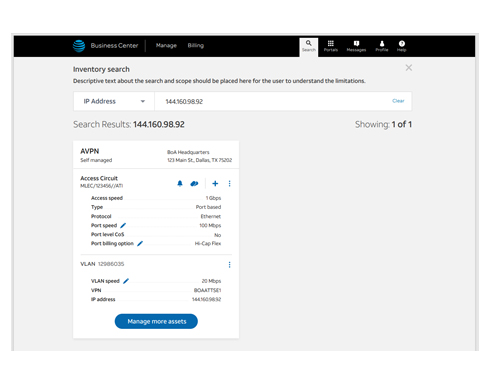Open Access Circuit three-dot menu
Screen dimensions: 490x384
point(229,183)
